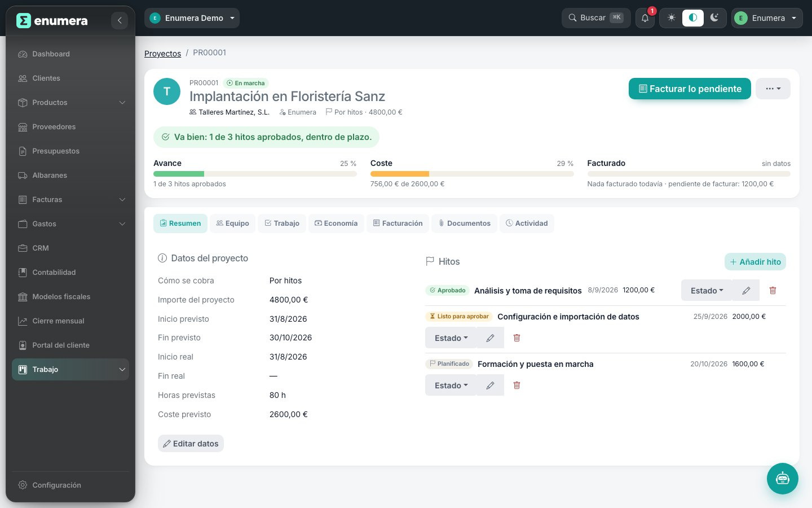Switch to light theme sun icon

coord(671,18)
